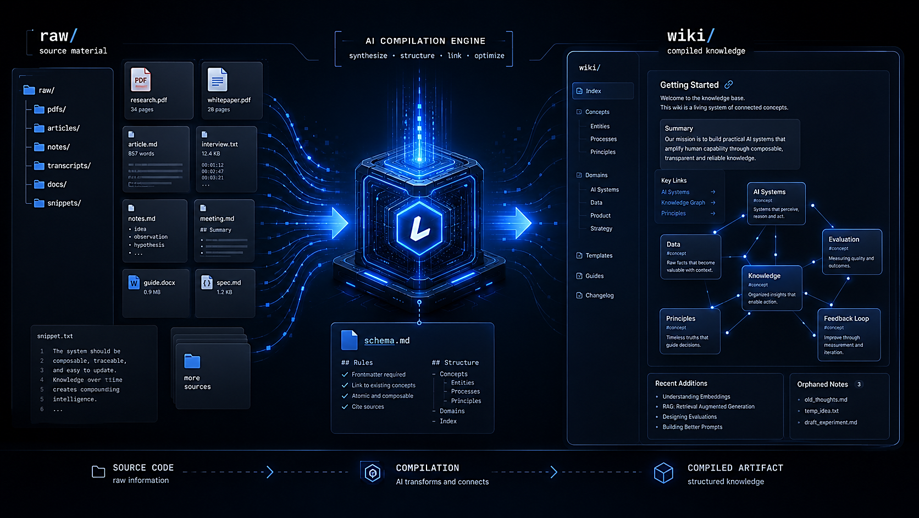919x518 pixels.
Task: Click the link icon beside Getting Started
Action: (729, 84)
